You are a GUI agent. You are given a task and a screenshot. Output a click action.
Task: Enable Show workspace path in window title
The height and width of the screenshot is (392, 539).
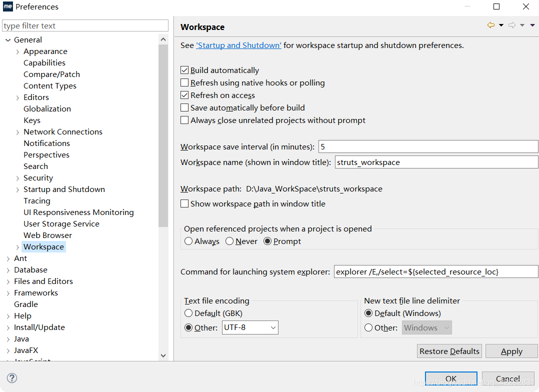(x=184, y=203)
